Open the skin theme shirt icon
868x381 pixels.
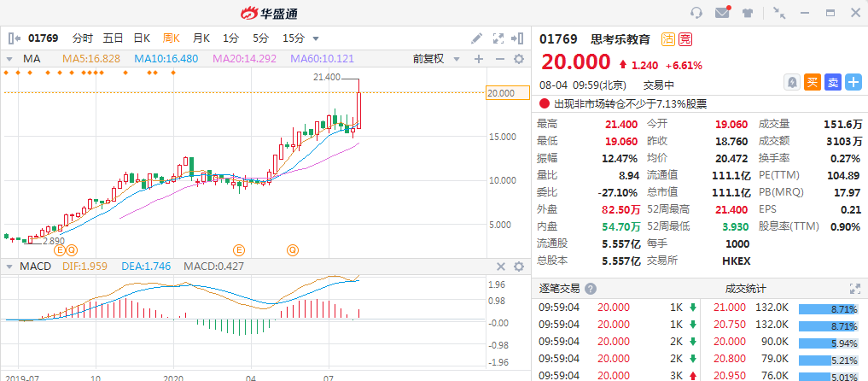point(748,13)
